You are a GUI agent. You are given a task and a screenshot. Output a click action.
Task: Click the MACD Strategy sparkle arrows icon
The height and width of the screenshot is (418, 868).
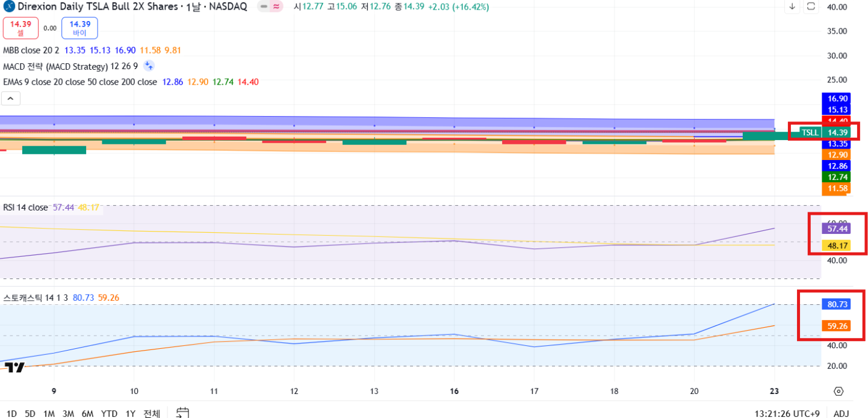click(149, 66)
